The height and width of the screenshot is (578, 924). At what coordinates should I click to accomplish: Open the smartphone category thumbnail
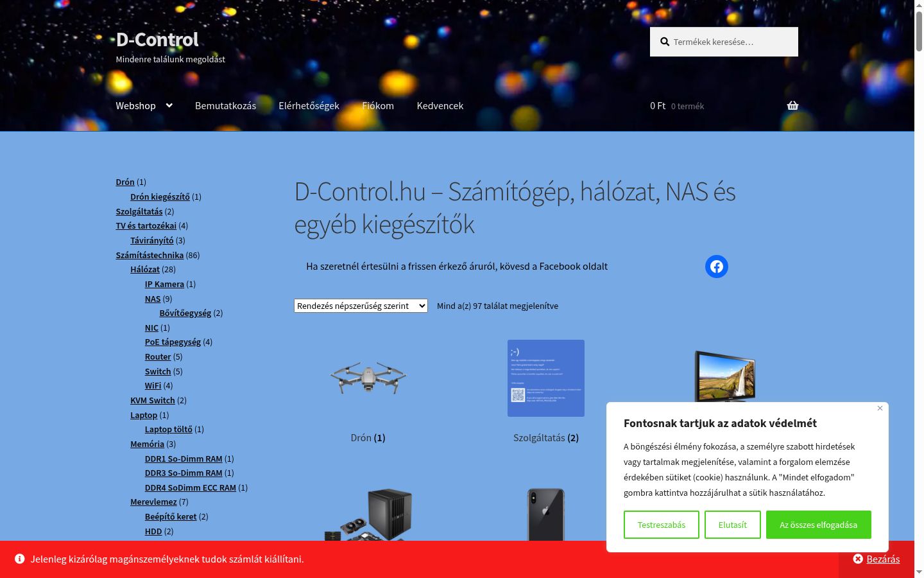coord(546,514)
